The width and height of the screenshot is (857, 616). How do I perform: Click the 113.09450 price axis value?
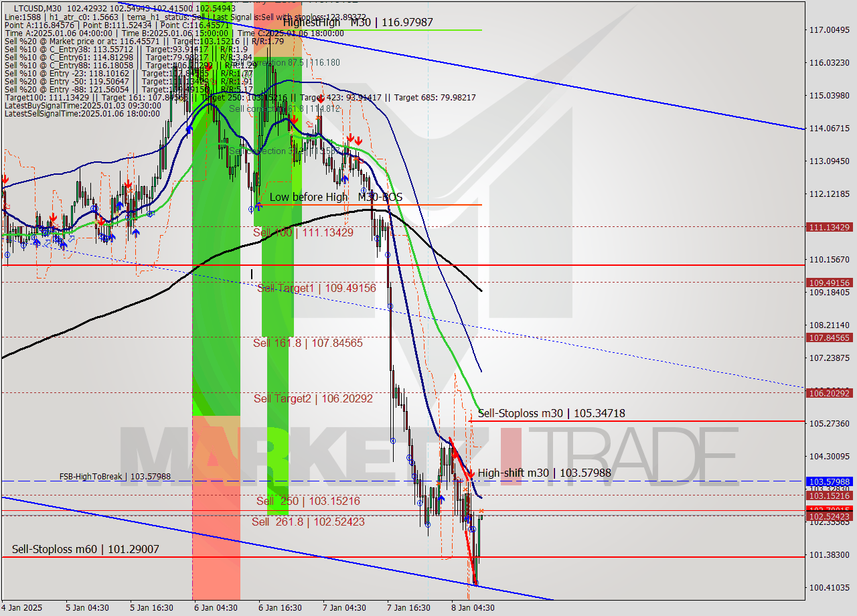pyautogui.click(x=830, y=161)
